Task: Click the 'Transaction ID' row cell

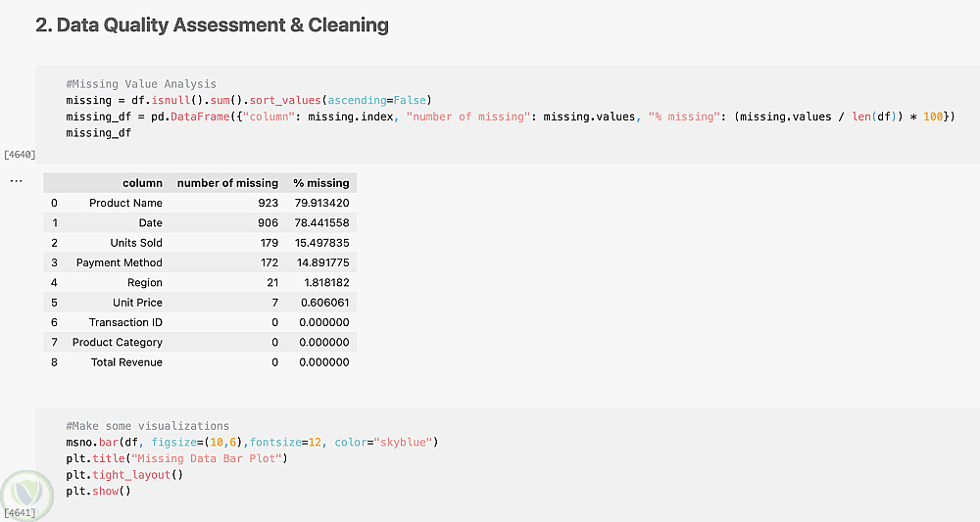Action: pos(125,322)
